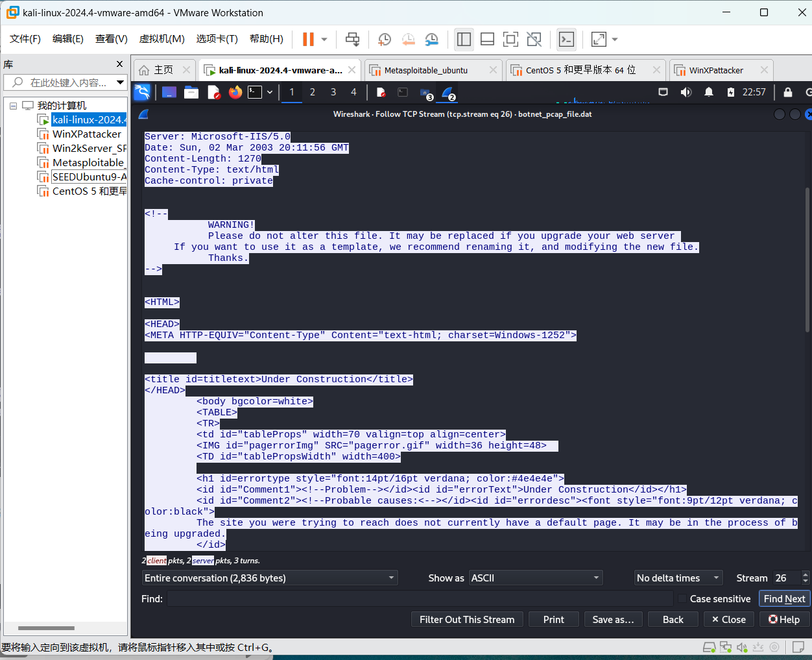812x660 pixels.
Task: Open the 编辑(E) menu
Action: point(68,39)
